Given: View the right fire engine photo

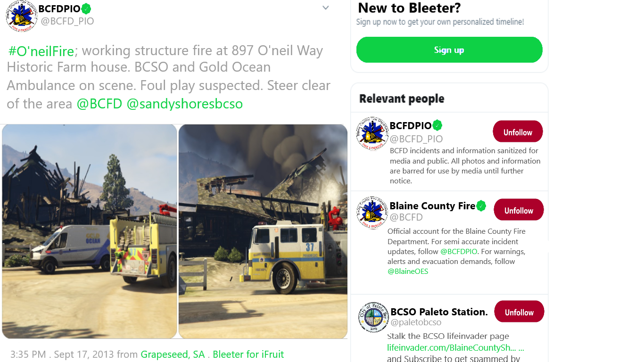Looking at the screenshot, I should point(263,231).
